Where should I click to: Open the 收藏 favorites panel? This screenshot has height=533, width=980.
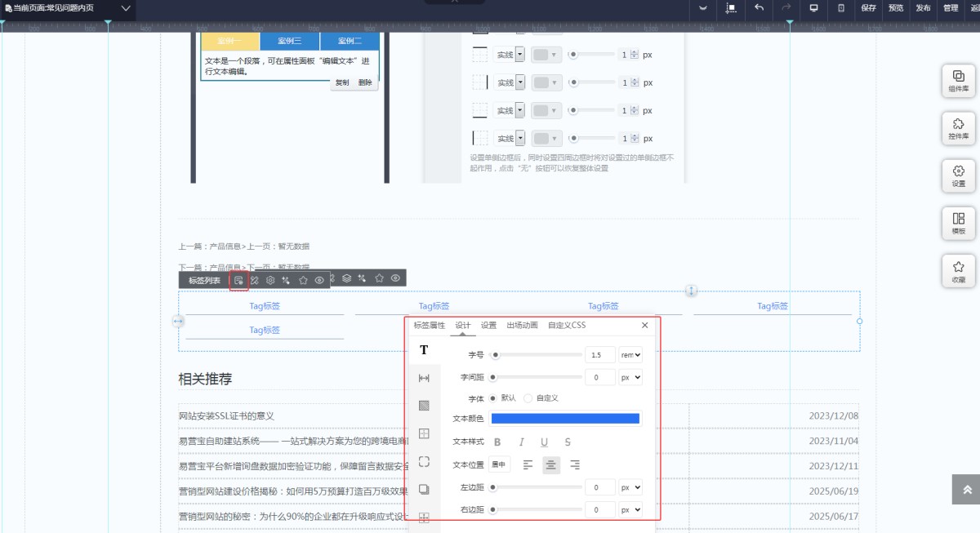(x=959, y=271)
